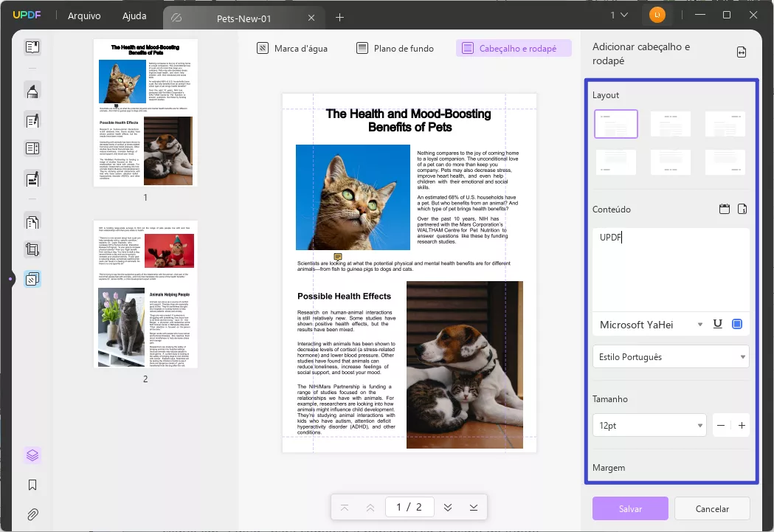This screenshot has height=532, width=774.
Task: Select the Comment highlighter tool
Action: pos(32,90)
